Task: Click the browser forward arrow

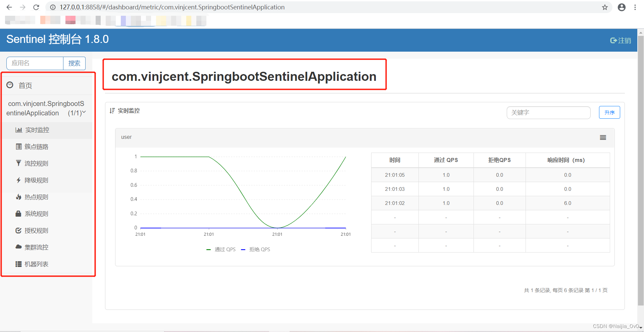Action: (22, 7)
